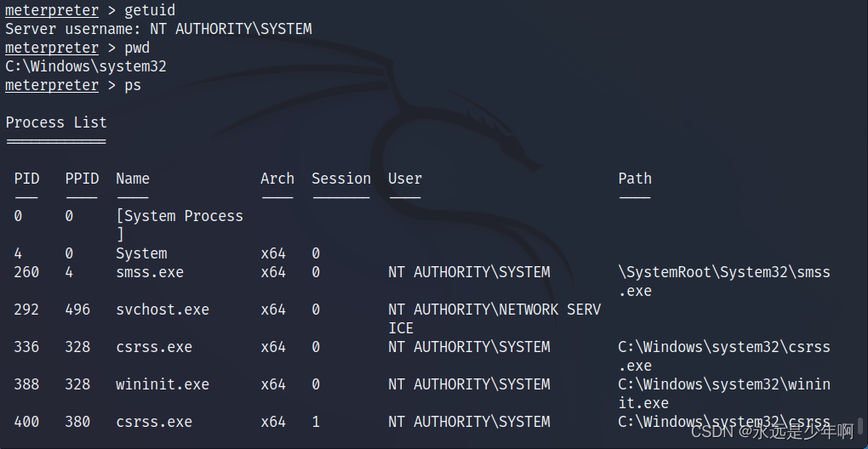The width and height of the screenshot is (868, 449).
Task: Click session 0 in the smss.exe row
Action: coord(316,273)
